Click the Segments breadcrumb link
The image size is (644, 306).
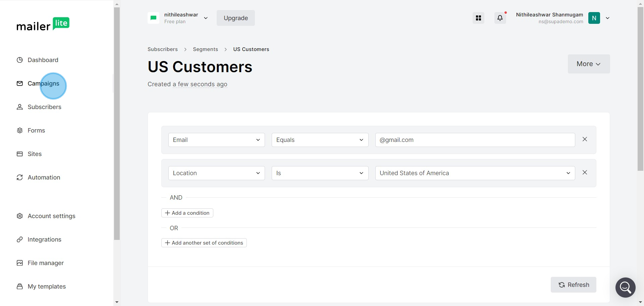click(206, 49)
